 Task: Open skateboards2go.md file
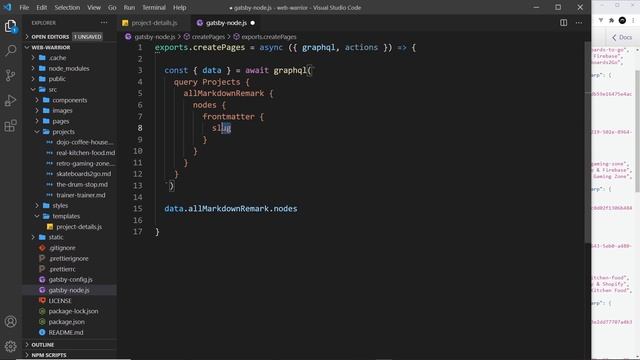(x=69, y=174)
